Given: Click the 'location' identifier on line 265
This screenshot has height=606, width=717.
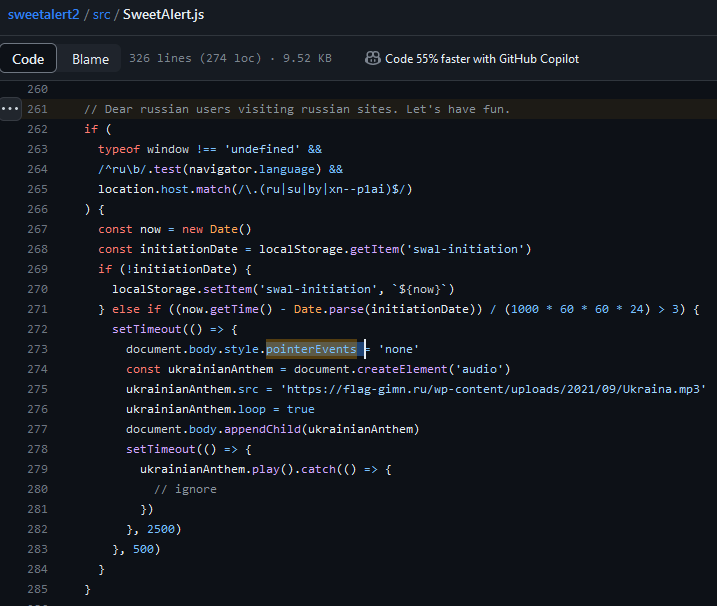Looking at the screenshot, I should [x=126, y=189].
